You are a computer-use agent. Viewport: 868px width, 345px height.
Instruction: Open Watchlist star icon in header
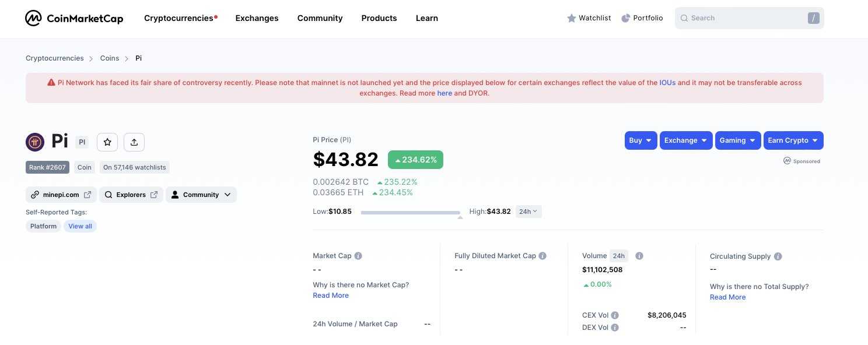click(x=572, y=18)
